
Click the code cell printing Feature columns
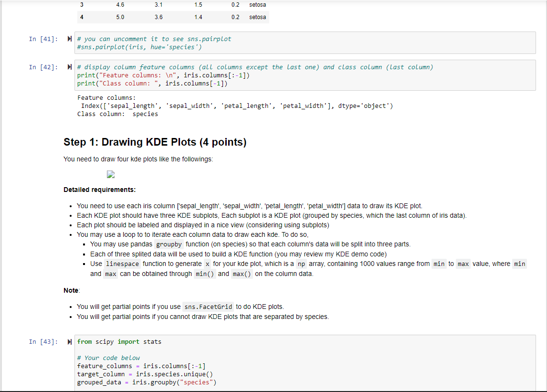click(305, 75)
